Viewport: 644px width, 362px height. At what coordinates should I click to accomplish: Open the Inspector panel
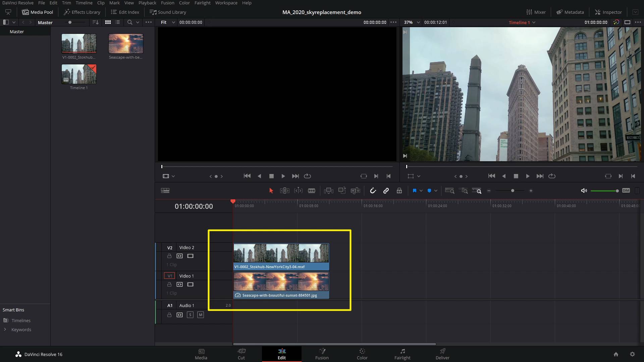[608, 12]
